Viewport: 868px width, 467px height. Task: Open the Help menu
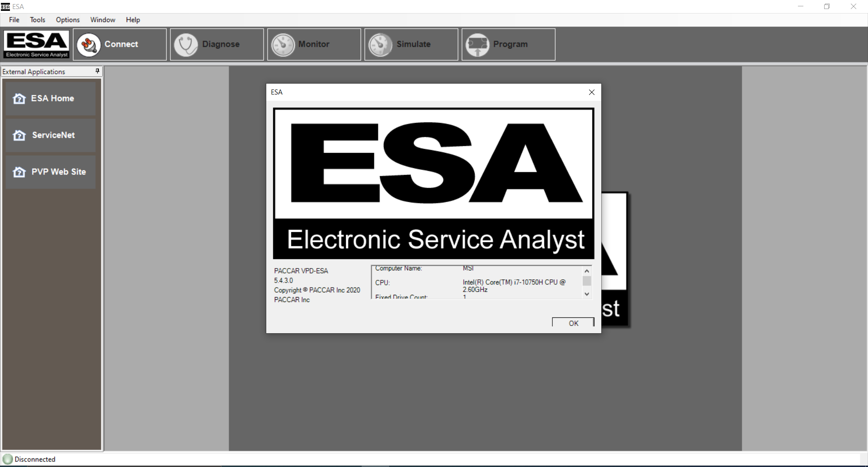[x=132, y=20]
